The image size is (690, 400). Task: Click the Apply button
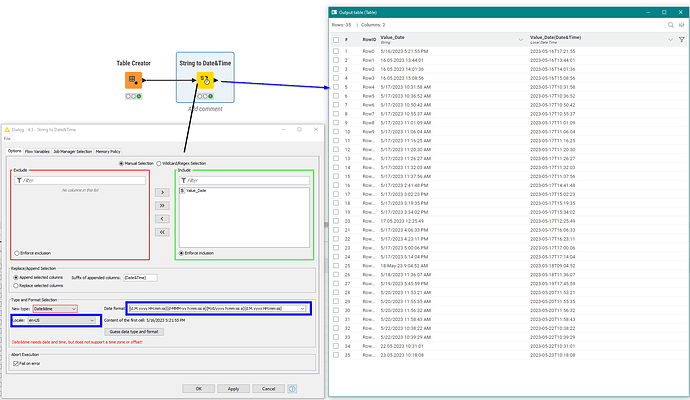coord(233,389)
